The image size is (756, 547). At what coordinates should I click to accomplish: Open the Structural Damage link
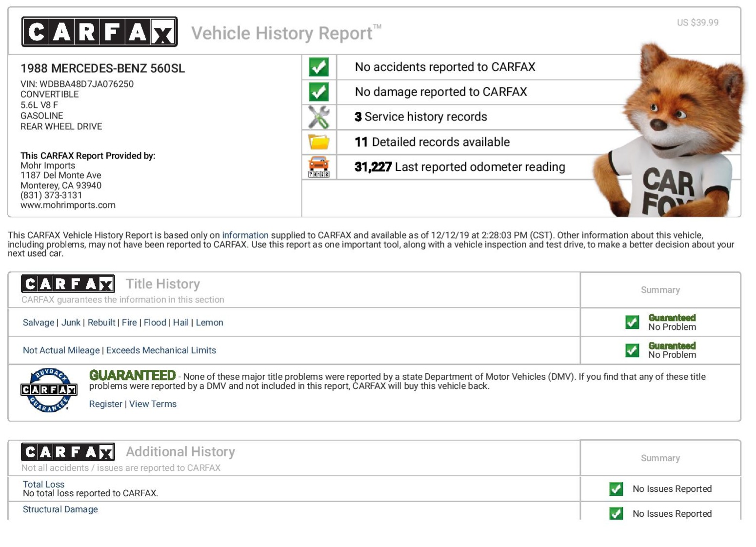tap(60, 509)
